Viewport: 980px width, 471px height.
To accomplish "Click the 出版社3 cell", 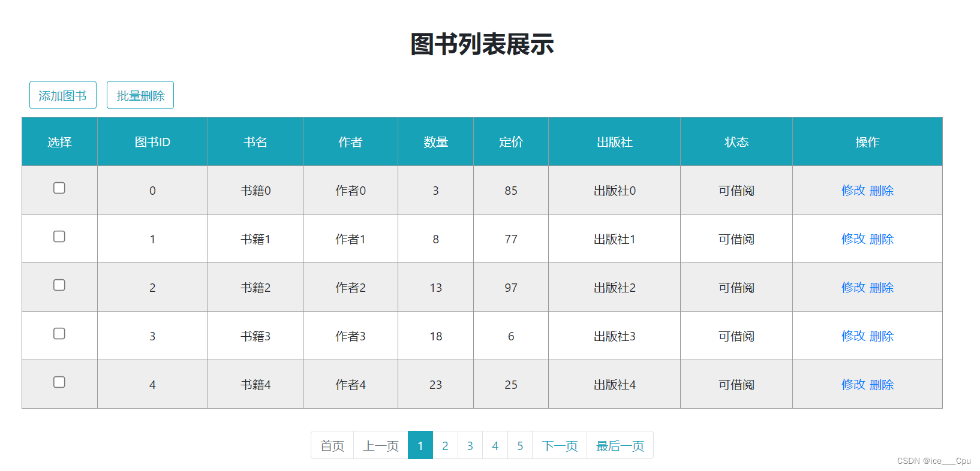I will pos(615,336).
